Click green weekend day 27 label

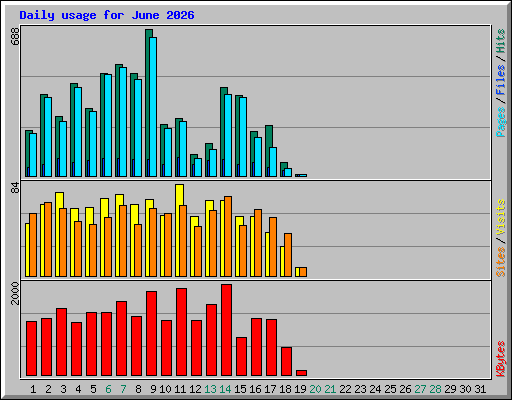tap(420, 389)
